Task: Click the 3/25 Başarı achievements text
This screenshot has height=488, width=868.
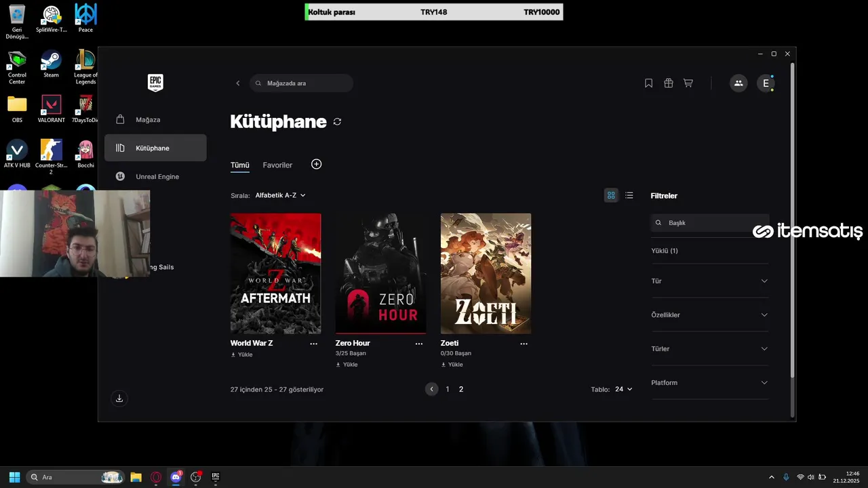Action: coord(351,354)
